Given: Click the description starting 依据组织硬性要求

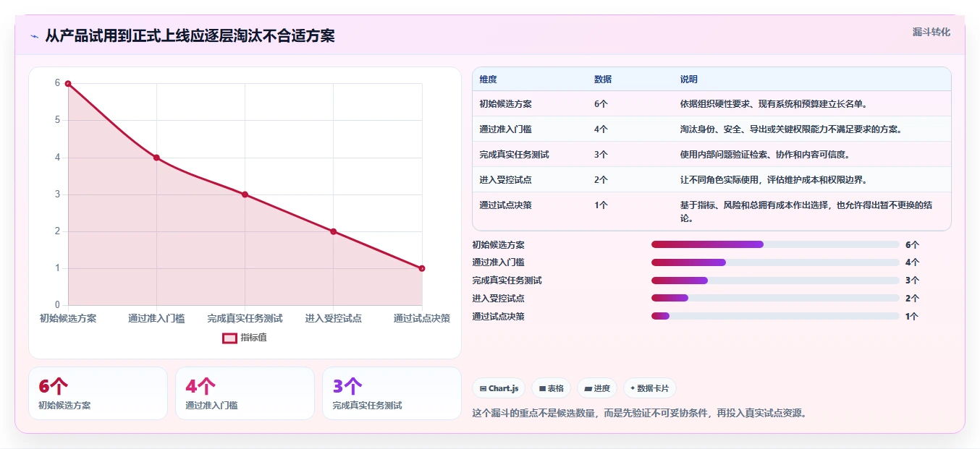Looking at the screenshot, I should (x=774, y=104).
